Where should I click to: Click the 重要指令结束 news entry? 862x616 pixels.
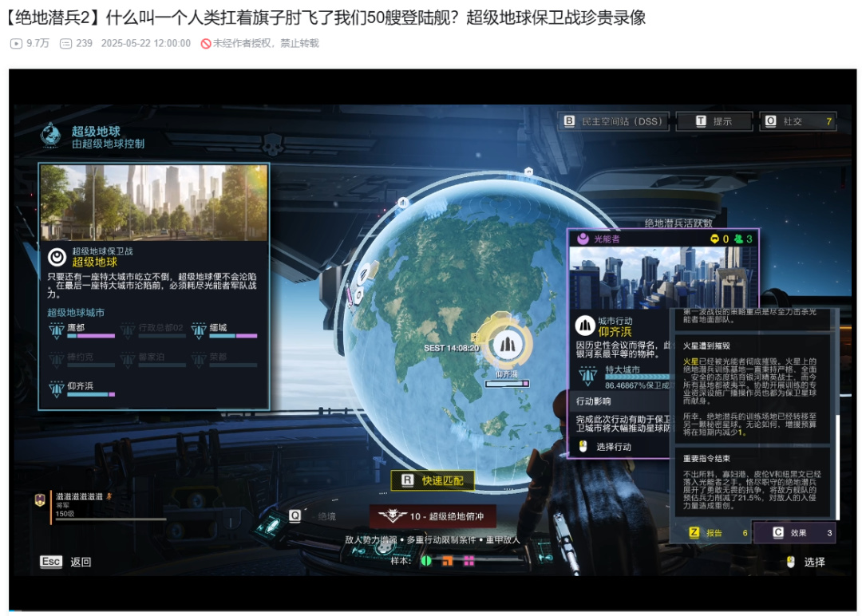tap(752, 481)
